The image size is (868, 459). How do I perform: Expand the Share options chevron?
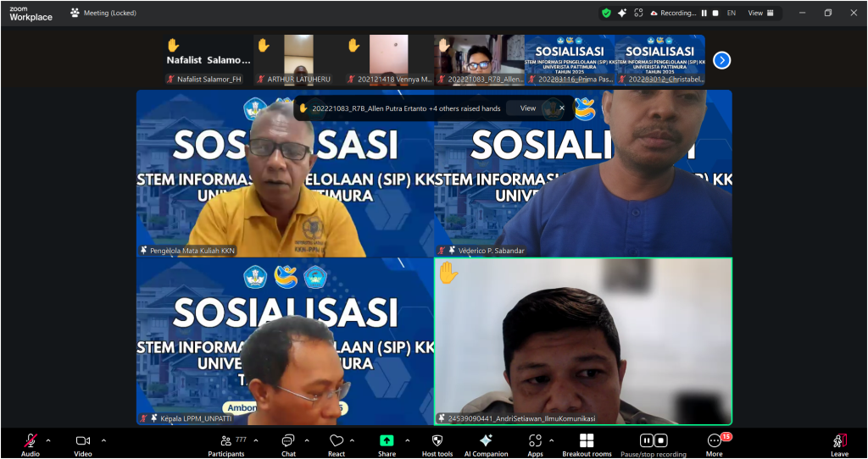pyautogui.click(x=407, y=440)
